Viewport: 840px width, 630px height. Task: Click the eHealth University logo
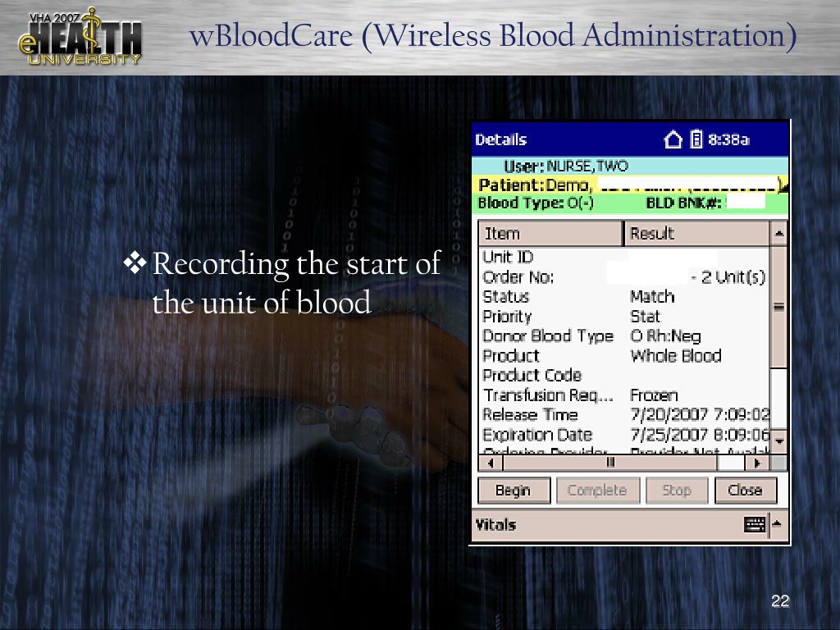pos(80,36)
